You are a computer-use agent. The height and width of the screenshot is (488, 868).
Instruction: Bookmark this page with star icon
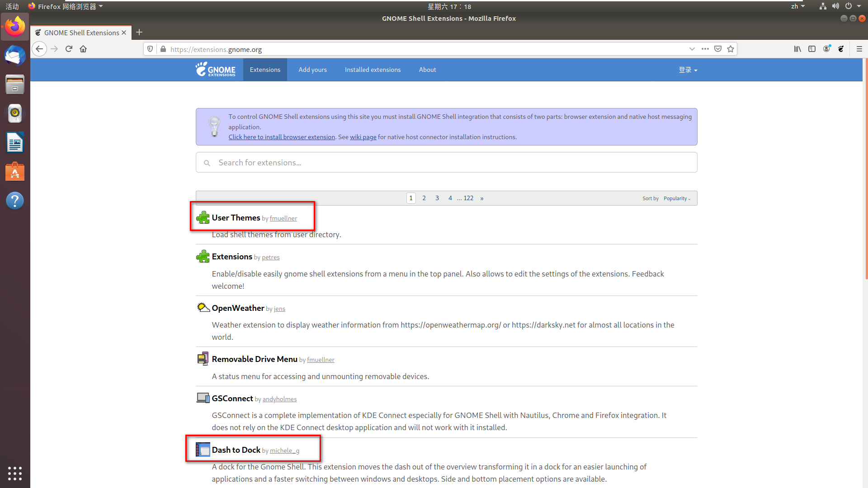click(731, 49)
